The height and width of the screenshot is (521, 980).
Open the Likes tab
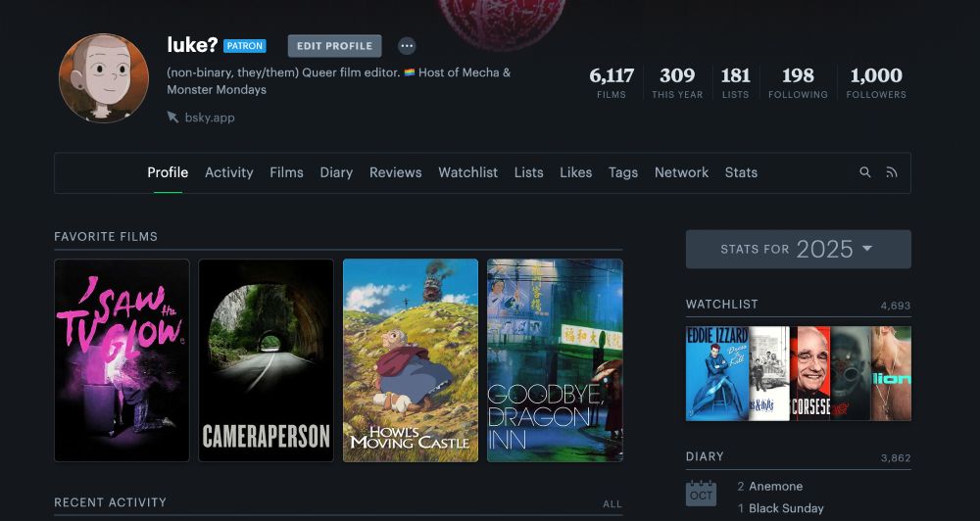pyautogui.click(x=575, y=172)
